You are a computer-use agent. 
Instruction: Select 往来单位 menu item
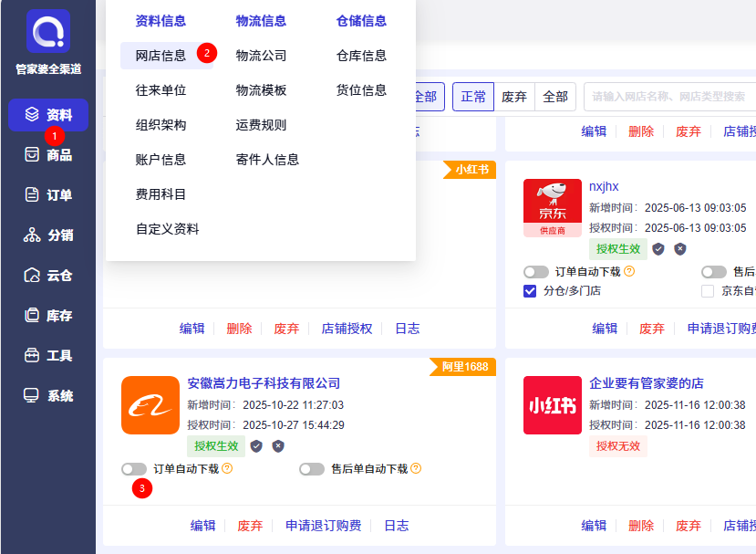[161, 90]
